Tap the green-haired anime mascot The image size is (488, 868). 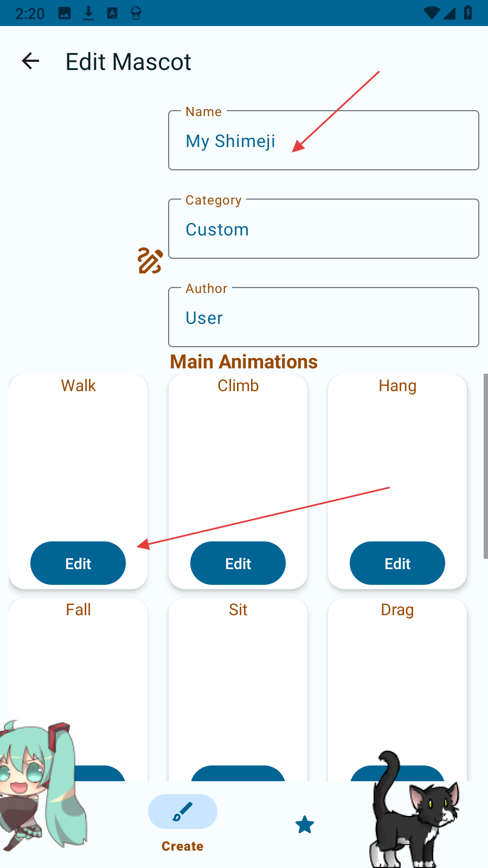click(38, 781)
